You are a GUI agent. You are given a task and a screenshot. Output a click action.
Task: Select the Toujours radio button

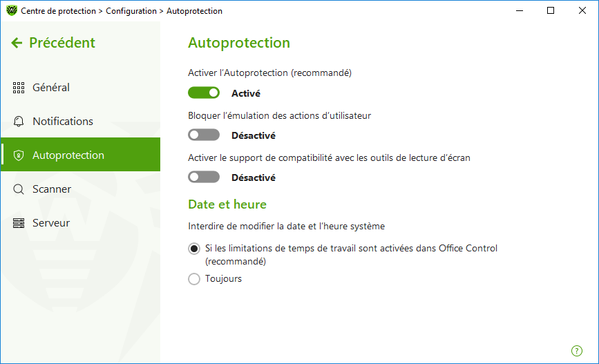pos(194,279)
